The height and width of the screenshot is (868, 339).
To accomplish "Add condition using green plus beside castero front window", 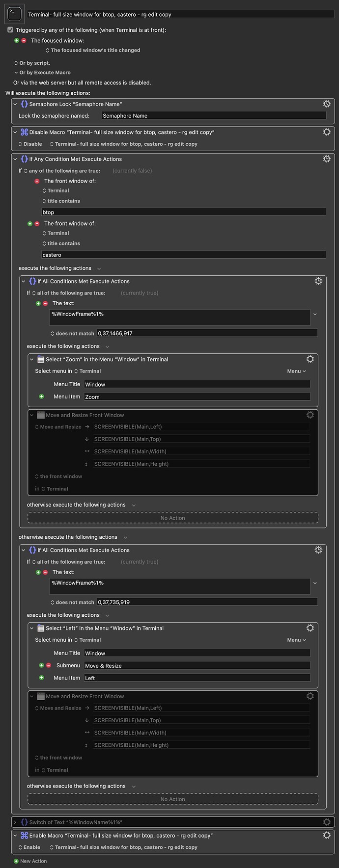I will pos(30,224).
